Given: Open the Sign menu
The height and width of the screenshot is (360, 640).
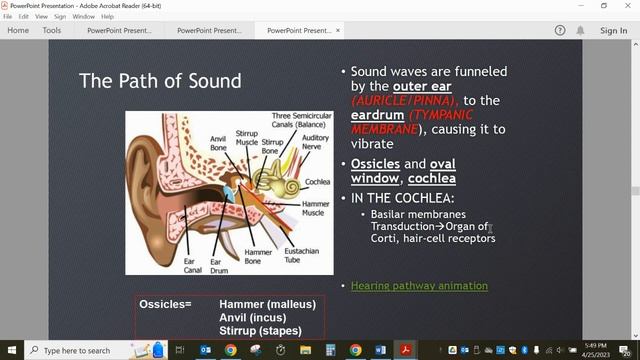Looking at the screenshot, I should pos(60,17).
